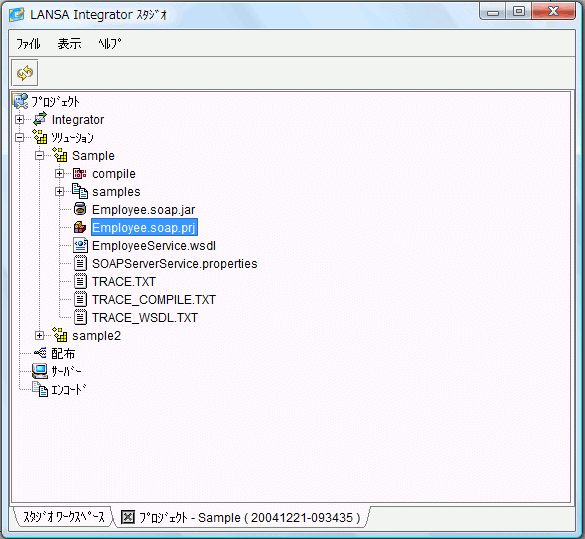Collapse the Sample solution node
The width and height of the screenshot is (585, 539).
tap(40, 156)
